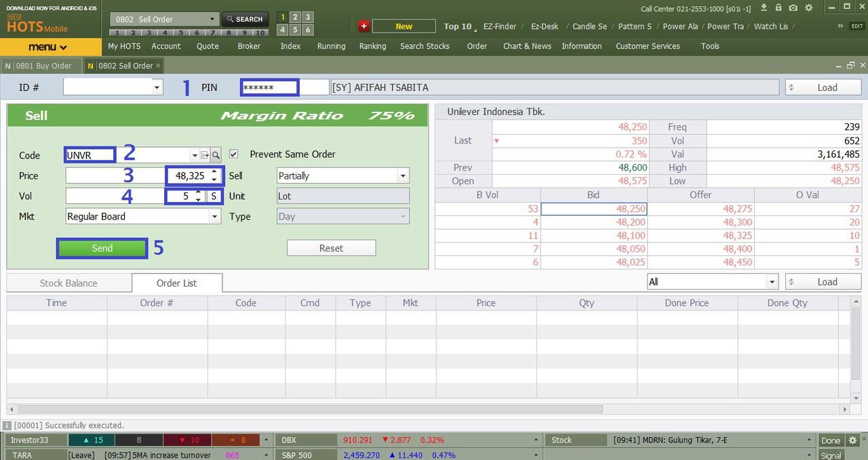The height and width of the screenshot is (460, 868).
Task: Open settings via the top gear icon
Action: tap(808, 7)
